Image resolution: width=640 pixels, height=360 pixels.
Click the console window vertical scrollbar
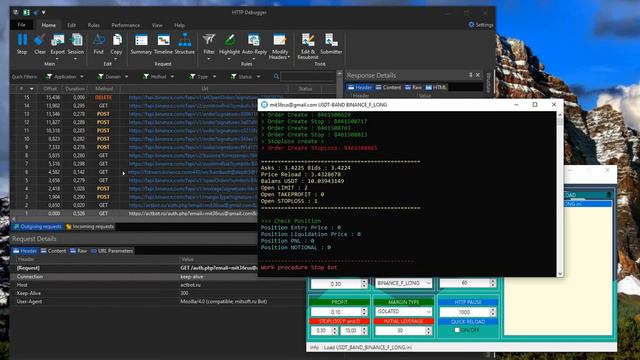click(560, 194)
